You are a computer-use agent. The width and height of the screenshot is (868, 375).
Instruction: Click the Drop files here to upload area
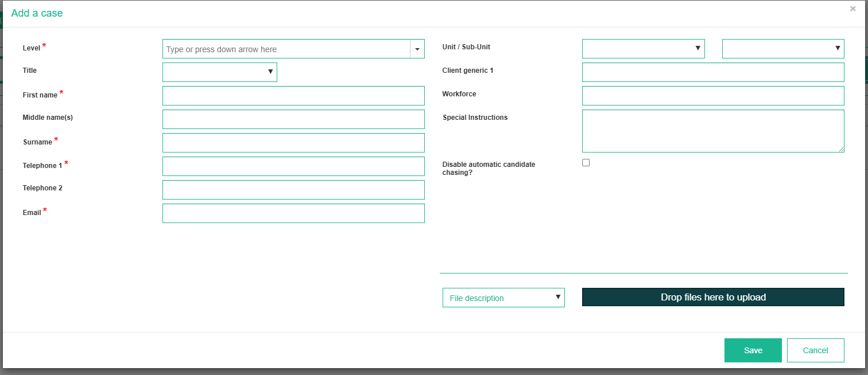click(x=713, y=297)
